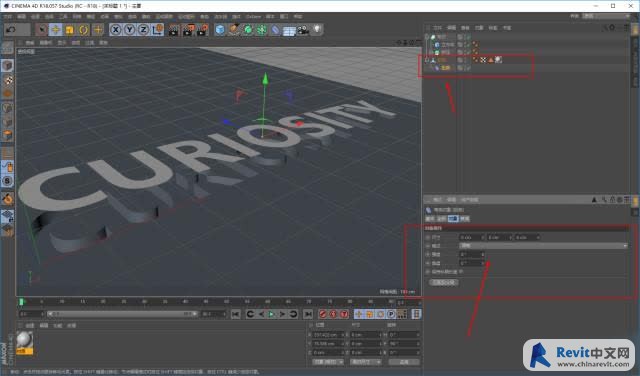Activate the Rotate tool in the toolbar

click(84, 30)
